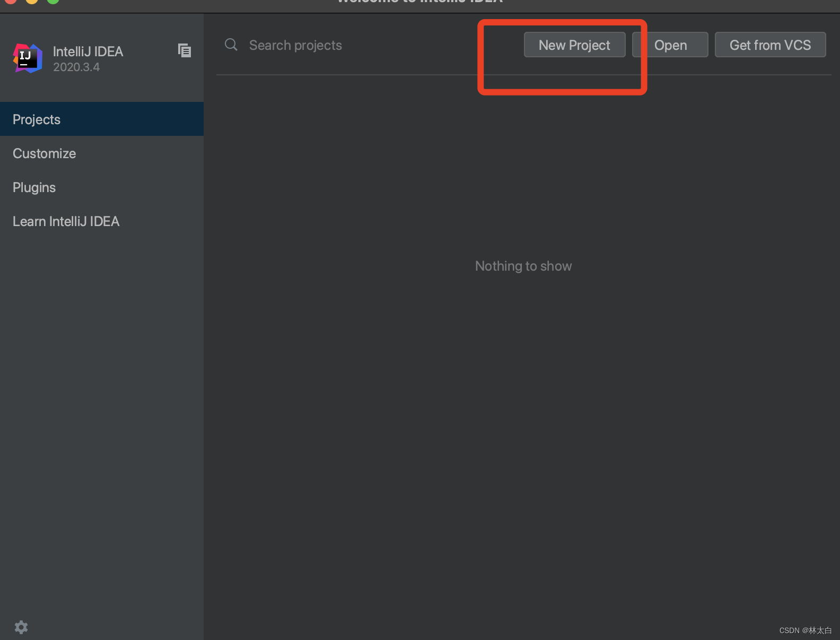Click Get from VCS button
This screenshot has height=640, width=840.
770,45
